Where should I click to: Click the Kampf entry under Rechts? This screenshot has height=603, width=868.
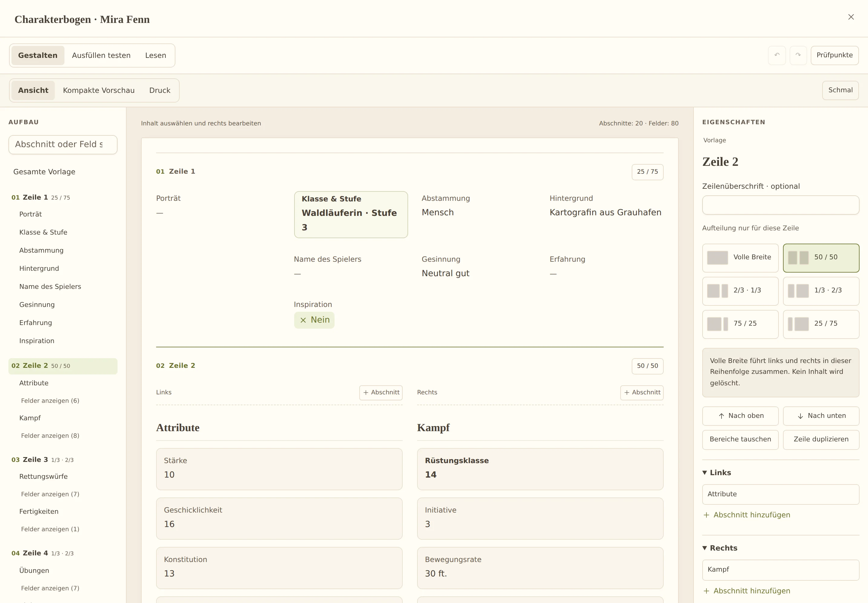(x=780, y=570)
